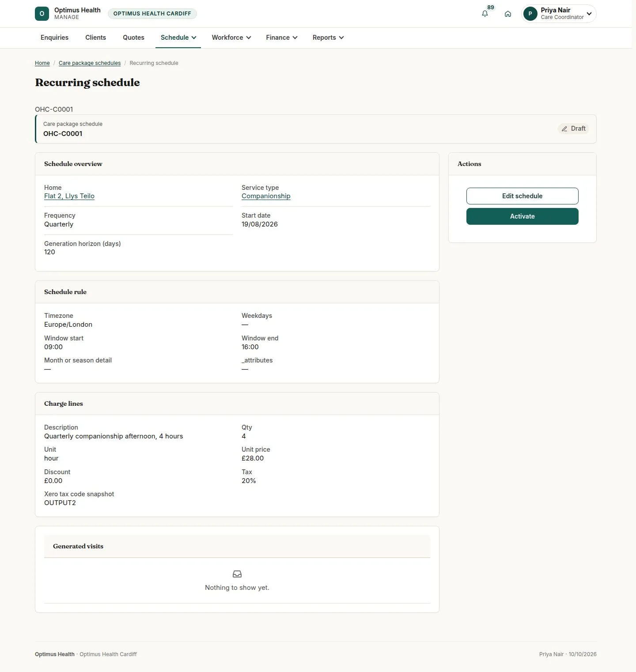The width and height of the screenshot is (636, 672).
Task: Open the Workforce dropdown menu
Action: [x=231, y=38]
